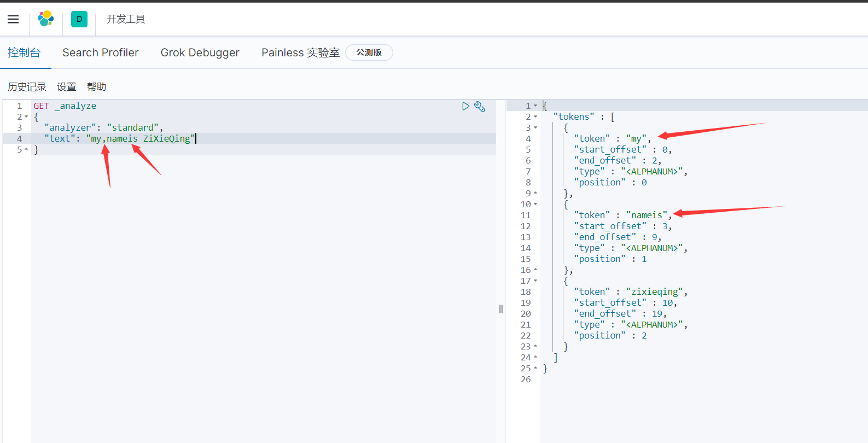Click response line number 26

[x=526, y=380]
